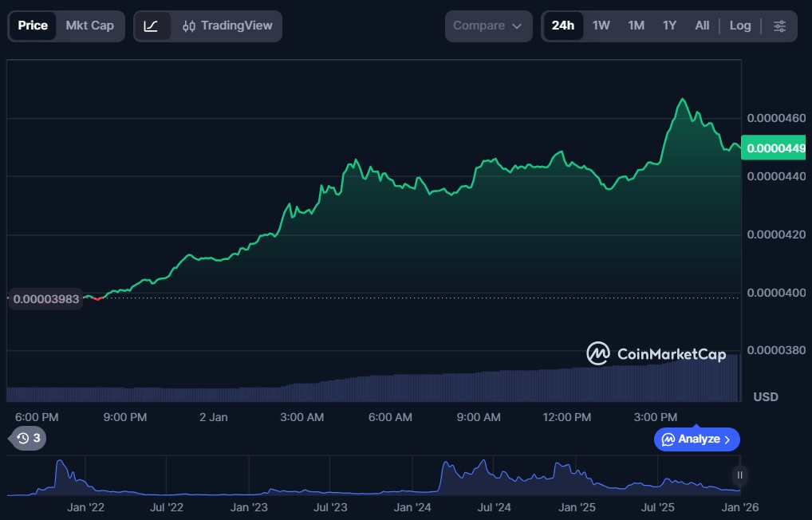Image resolution: width=812 pixels, height=520 pixels.
Task: Select the 1W time range
Action: point(601,26)
